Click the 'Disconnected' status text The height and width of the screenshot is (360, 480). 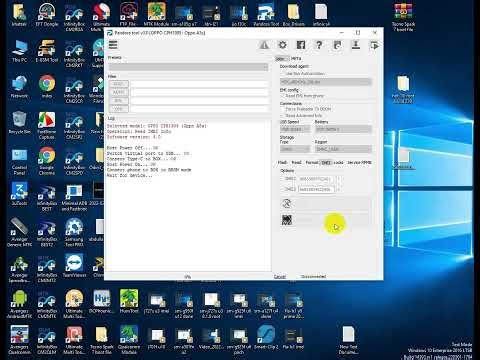coord(313,277)
